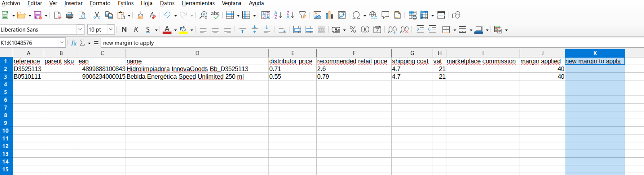
Task: Apply the yellow background color swatch
Action: pyautogui.click(x=183, y=30)
